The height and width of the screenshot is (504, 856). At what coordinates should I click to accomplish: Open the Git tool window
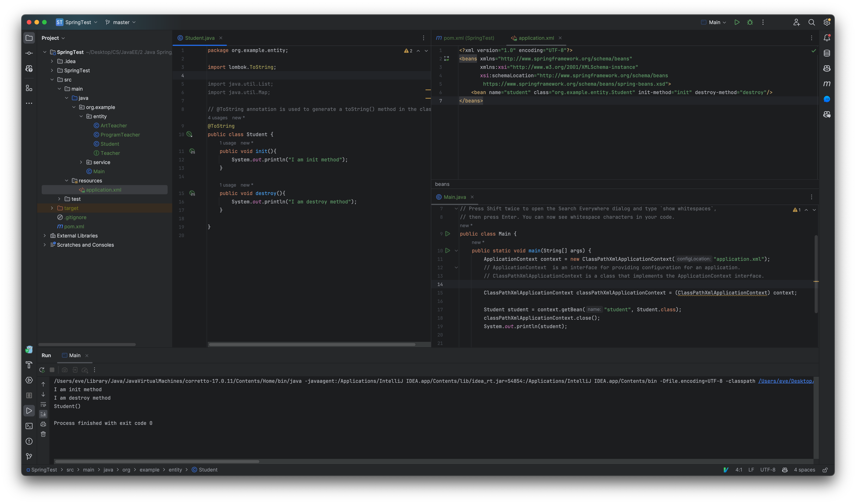pos(29,456)
